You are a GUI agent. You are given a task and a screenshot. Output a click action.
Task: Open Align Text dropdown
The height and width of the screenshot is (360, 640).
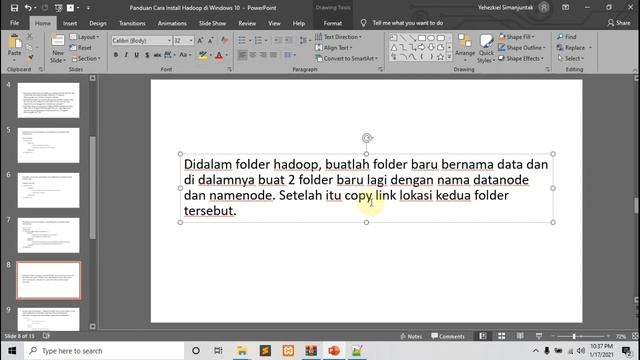pyautogui.click(x=334, y=48)
